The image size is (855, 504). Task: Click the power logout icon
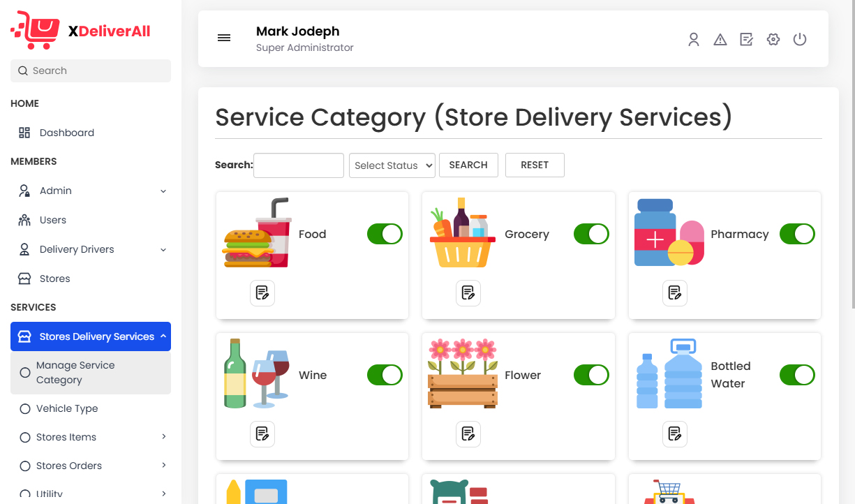[x=800, y=40]
